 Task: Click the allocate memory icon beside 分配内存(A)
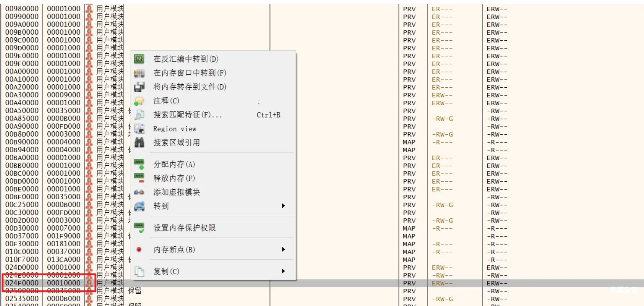click(139, 164)
